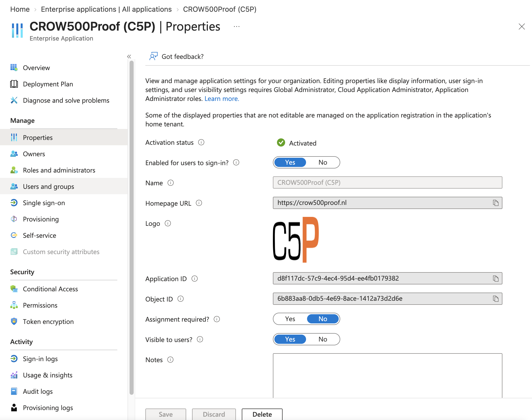The width and height of the screenshot is (532, 420).
Task: Open Conditional Access settings
Action: pos(64,289)
